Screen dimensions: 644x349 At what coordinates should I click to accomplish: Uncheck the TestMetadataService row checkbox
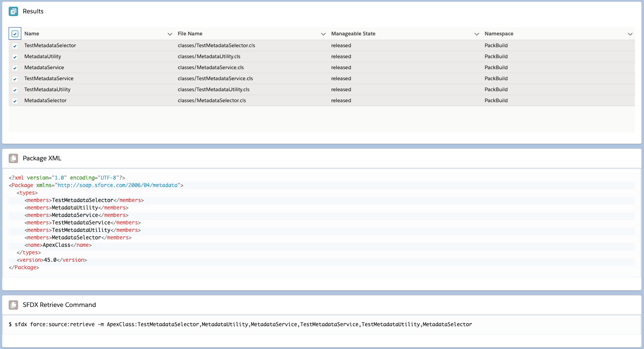[15, 79]
